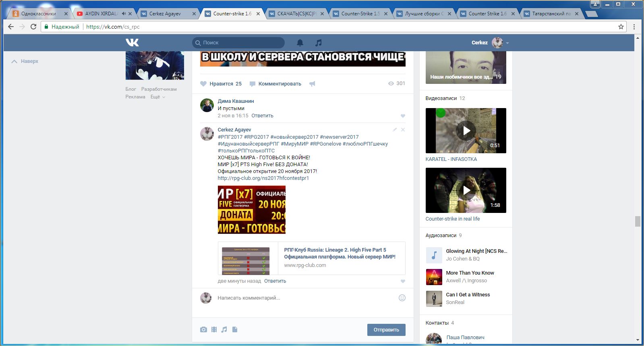This screenshot has height=346, width=644.
Task: Expand the Cerkez profile dropdown
Action: click(x=507, y=43)
